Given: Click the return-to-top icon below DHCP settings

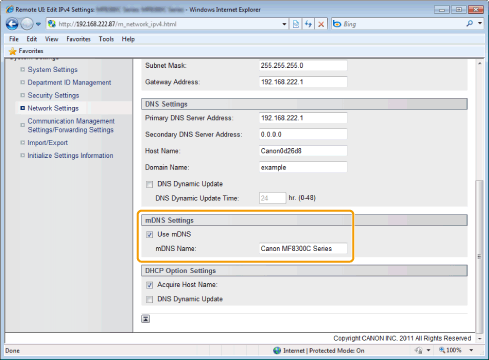Looking at the screenshot, I should click(146, 319).
